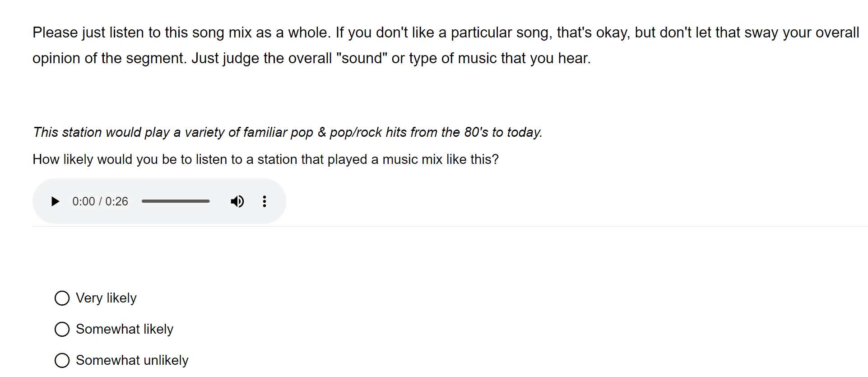The height and width of the screenshot is (377, 868).
Task: Mute the audio with the speaker icon
Action: click(x=237, y=201)
